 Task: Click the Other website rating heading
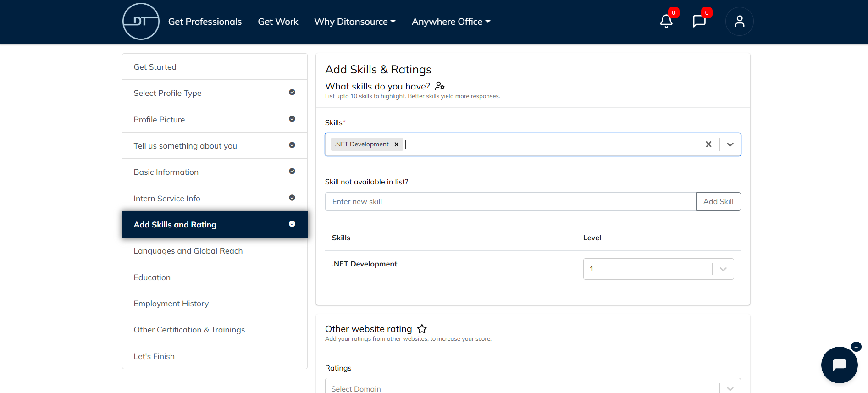[x=369, y=329]
